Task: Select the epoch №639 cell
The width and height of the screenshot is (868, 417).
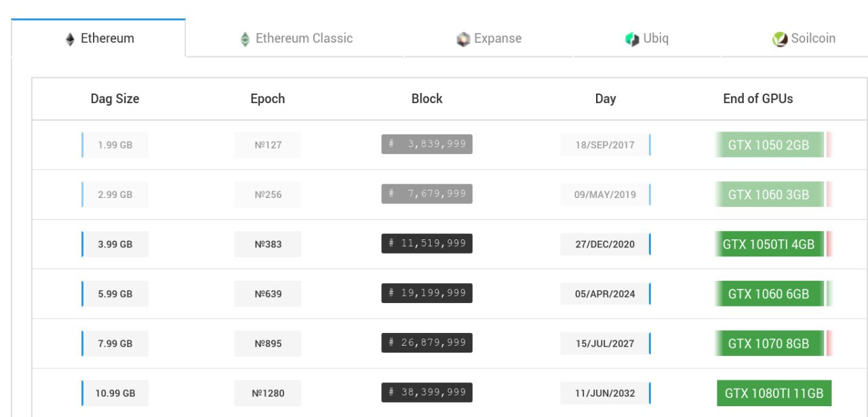Action: pos(268,294)
